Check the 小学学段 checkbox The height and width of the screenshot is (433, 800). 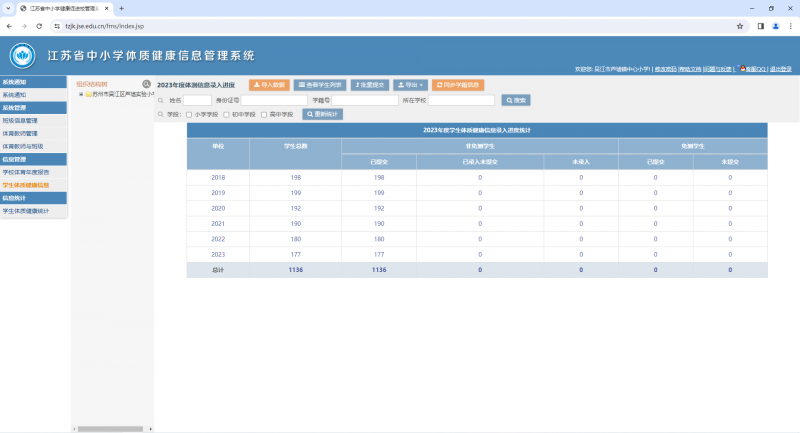tap(189, 114)
